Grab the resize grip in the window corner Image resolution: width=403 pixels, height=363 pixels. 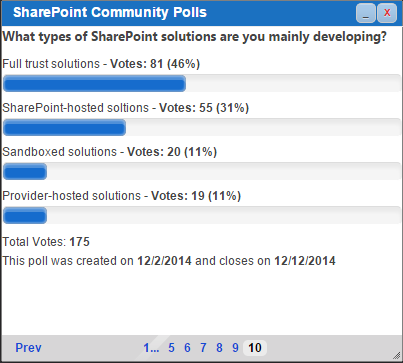[396, 356]
